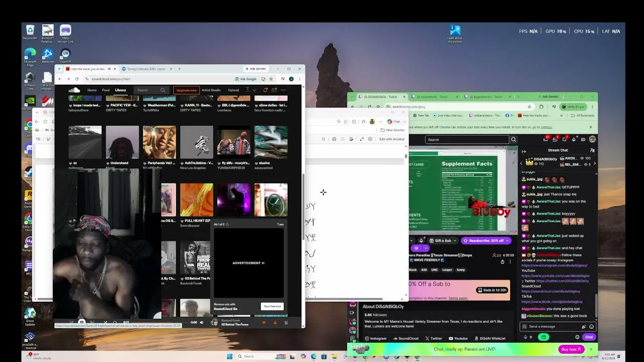Click the SoundCloud search magnifier icon

pos(163,90)
